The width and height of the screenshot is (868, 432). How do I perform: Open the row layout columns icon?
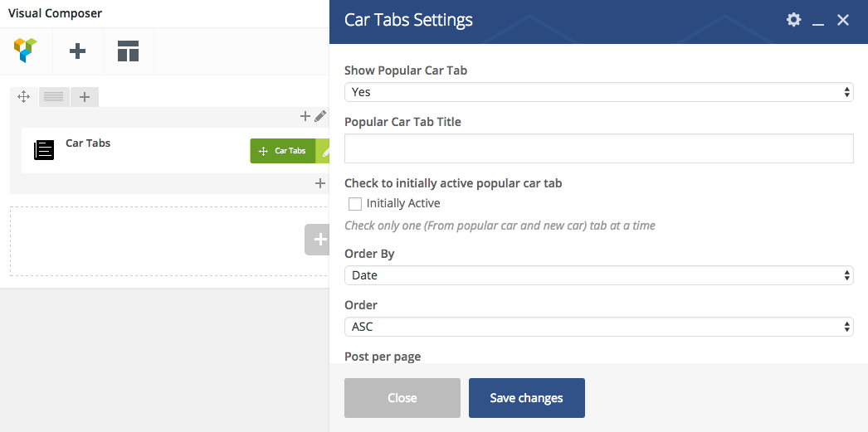[x=54, y=97]
